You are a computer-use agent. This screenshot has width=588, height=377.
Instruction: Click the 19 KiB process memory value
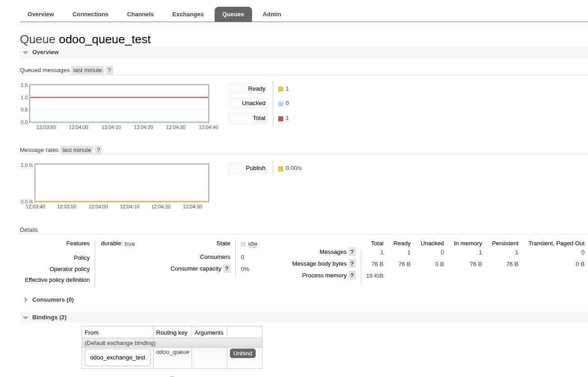coord(375,276)
